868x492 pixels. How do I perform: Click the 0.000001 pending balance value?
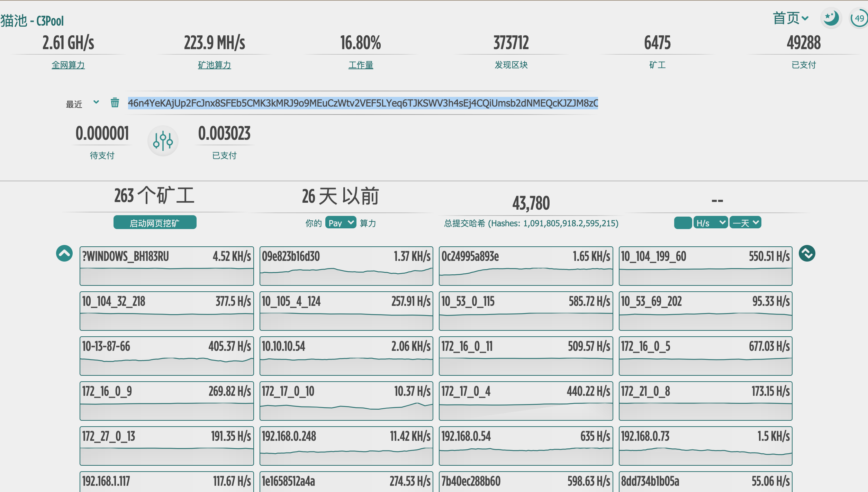pyautogui.click(x=102, y=134)
